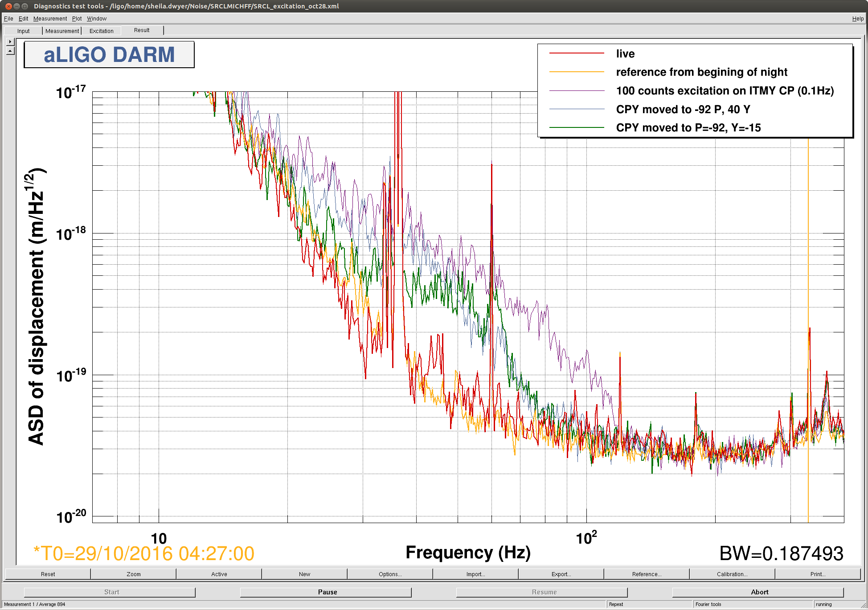The width and height of the screenshot is (868, 610).
Task: Click 'Measurement 1 / Average 894' status text
Action: click(35, 604)
